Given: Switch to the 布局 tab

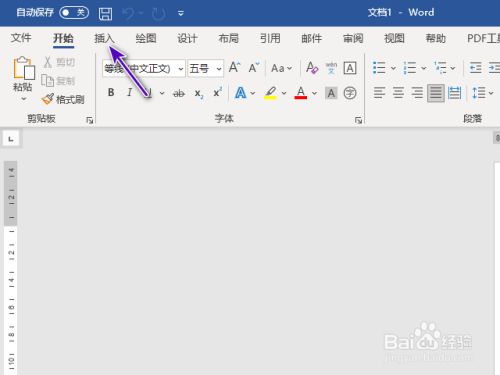Looking at the screenshot, I should (x=229, y=38).
